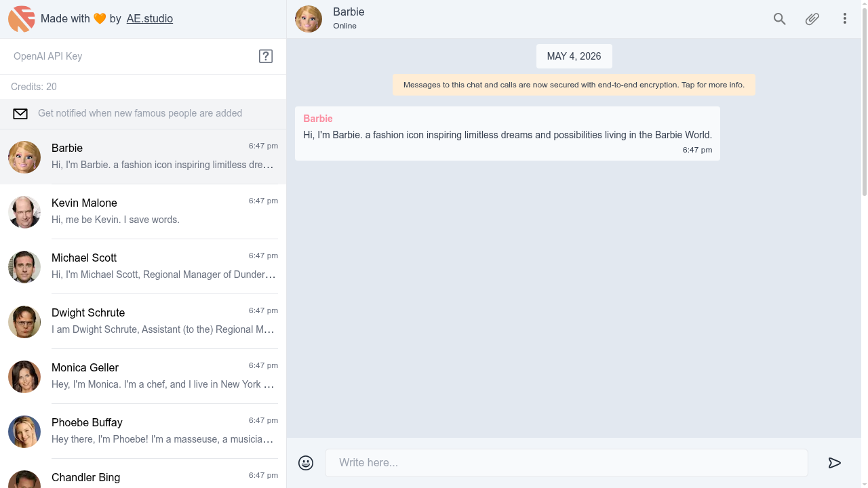Click the OpenAI API Key input field
This screenshot has width=868, height=488.
coord(132,56)
